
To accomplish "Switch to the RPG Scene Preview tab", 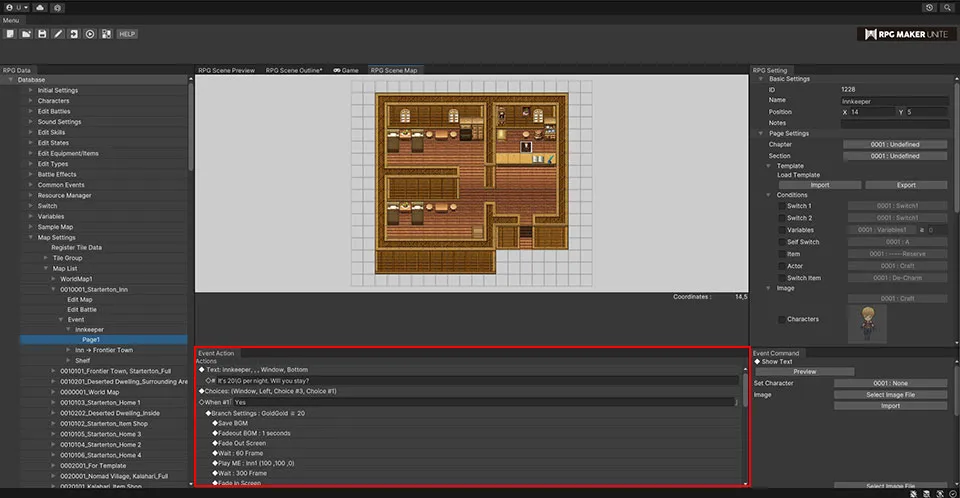I will pos(226,70).
